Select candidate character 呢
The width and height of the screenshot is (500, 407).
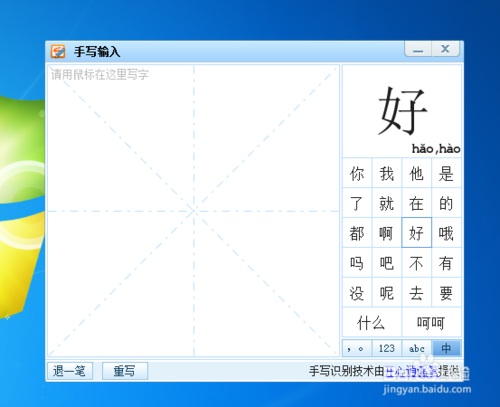point(387,293)
